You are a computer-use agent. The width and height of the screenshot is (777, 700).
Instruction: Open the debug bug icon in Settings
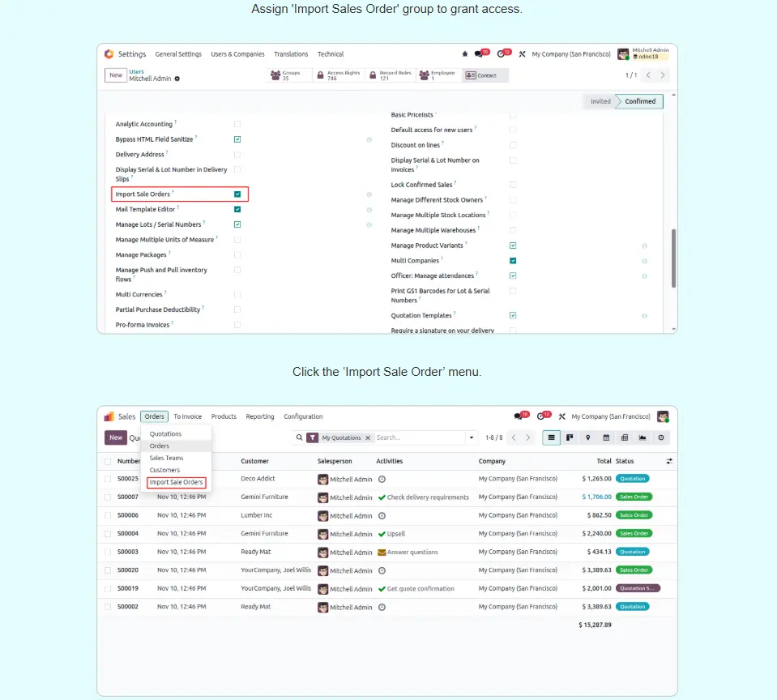tap(465, 54)
